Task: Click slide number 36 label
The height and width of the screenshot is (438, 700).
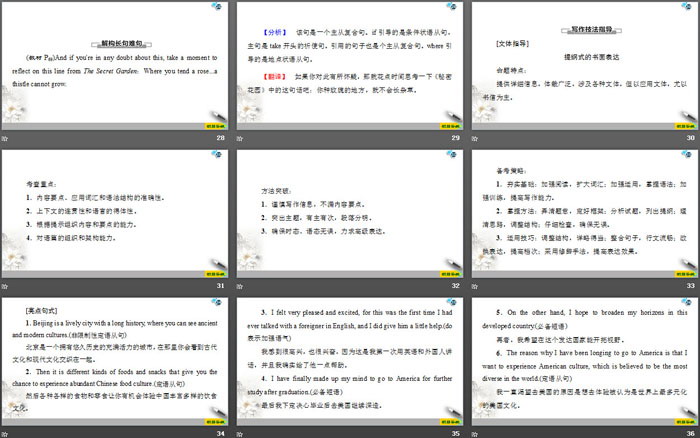Action: pos(691,433)
